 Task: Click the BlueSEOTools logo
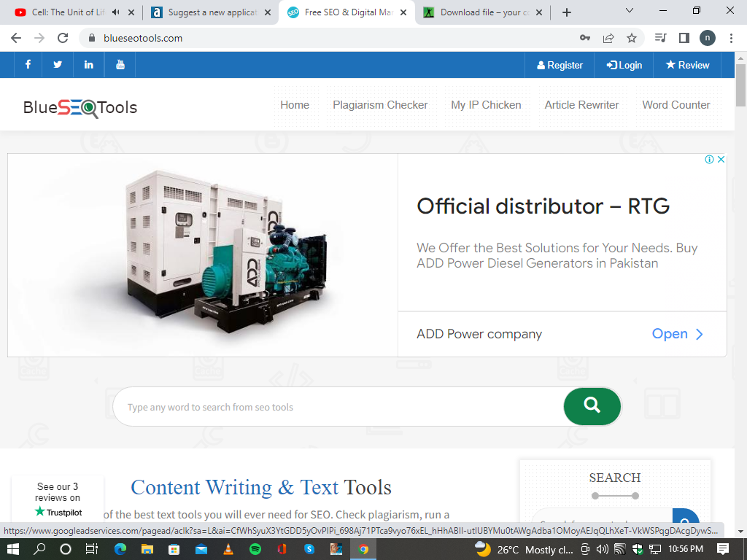(x=80, y=108)
